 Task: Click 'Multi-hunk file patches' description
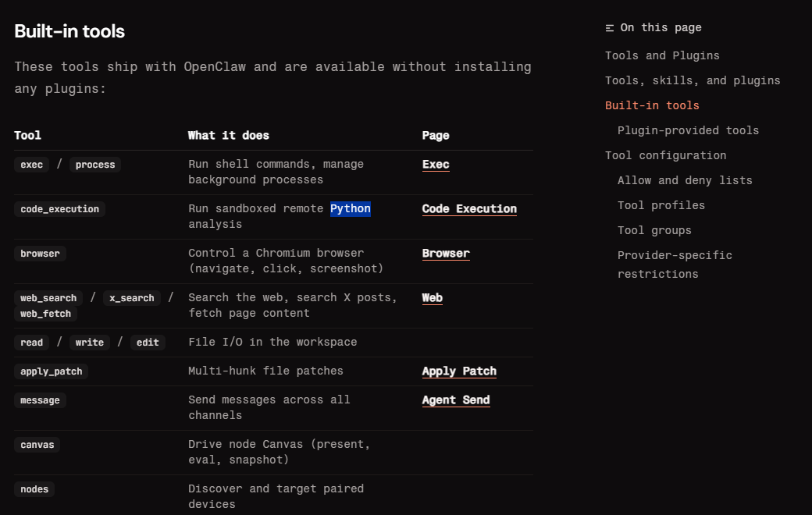[x=265, y=371]
